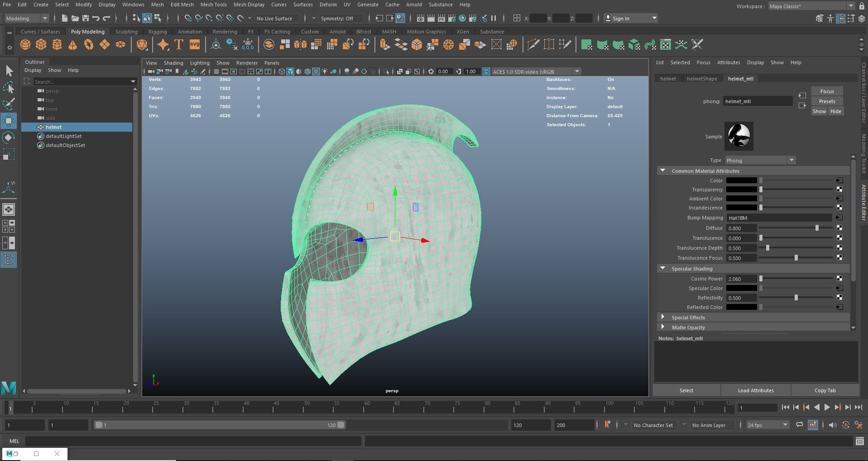Viewport: 868px width, 461px height.
Task: Toggle the view transform color management icon
Action: click(486, 71)
